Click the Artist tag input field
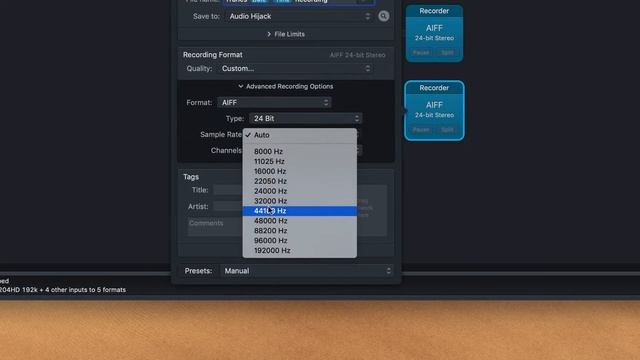The width and height of the screenshot is (640, 360). (228, 207)
